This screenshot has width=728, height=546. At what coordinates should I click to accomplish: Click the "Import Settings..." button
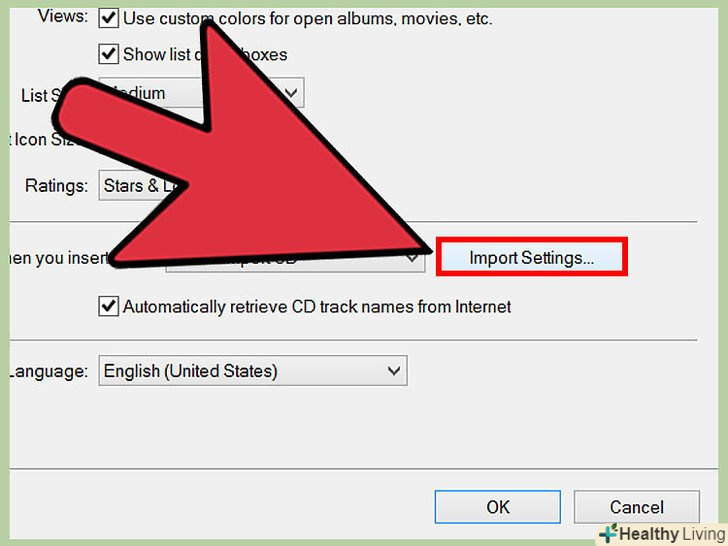[x=532, y=257]
